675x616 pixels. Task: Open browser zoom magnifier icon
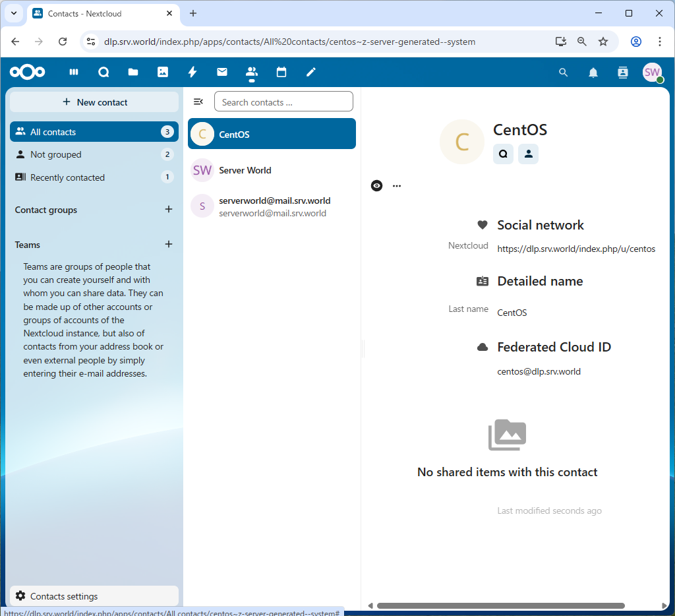[x=581, y=42]
